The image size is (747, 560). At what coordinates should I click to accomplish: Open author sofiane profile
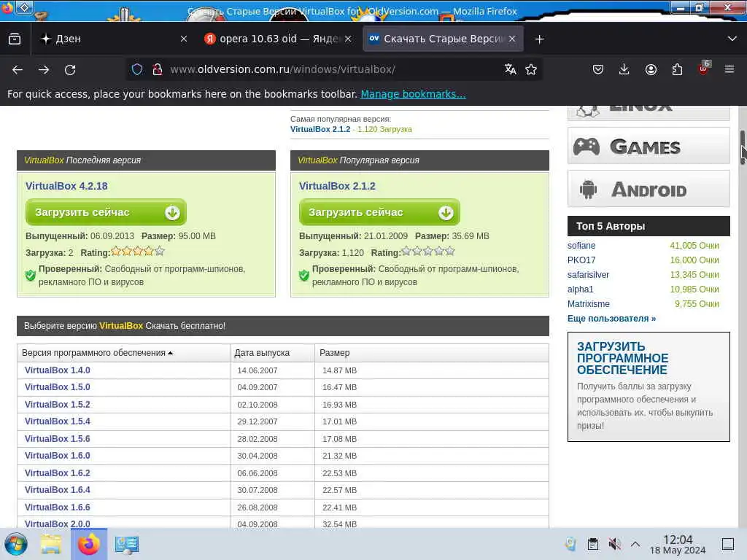(581, 246)
